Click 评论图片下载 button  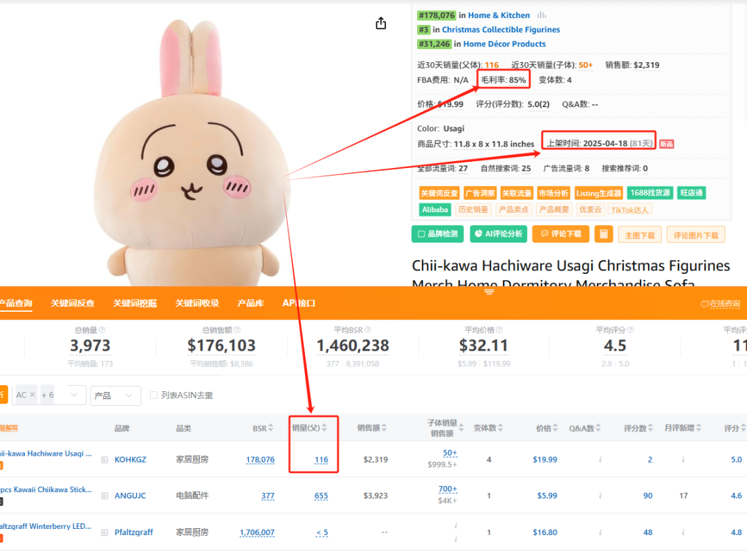pyautogui.click(x=696, y=235)
